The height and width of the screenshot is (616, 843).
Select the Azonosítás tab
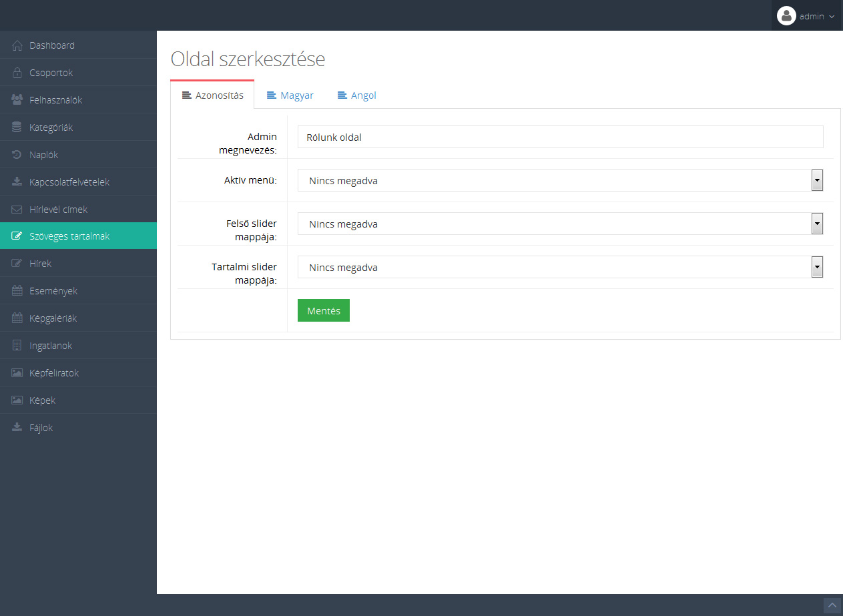(212, 95)
